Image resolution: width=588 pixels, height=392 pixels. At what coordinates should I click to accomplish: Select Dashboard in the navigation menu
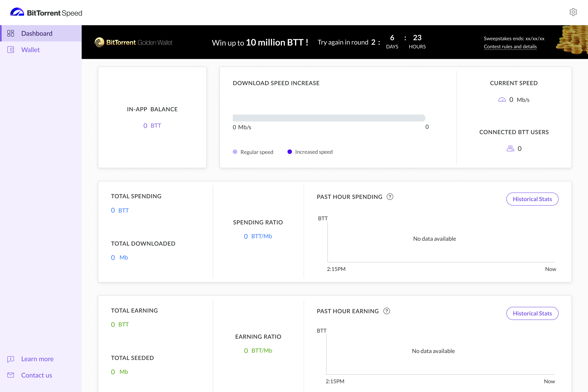37,33
